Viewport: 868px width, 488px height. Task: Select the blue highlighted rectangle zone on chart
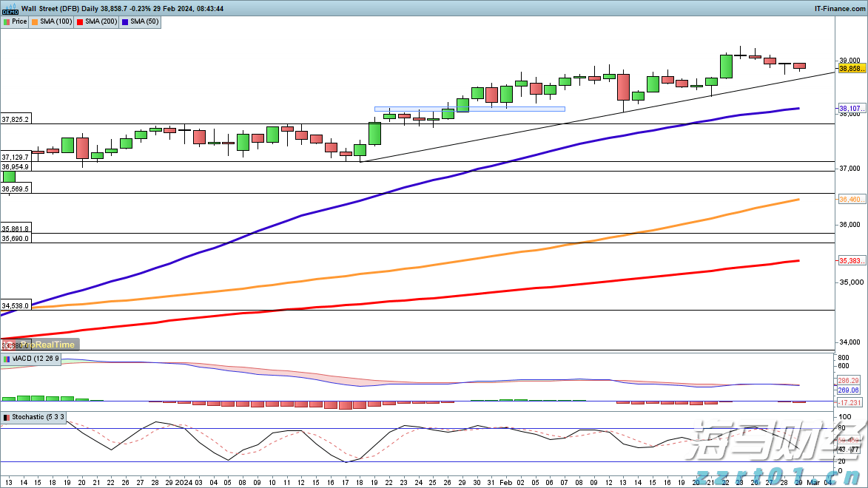469,109
